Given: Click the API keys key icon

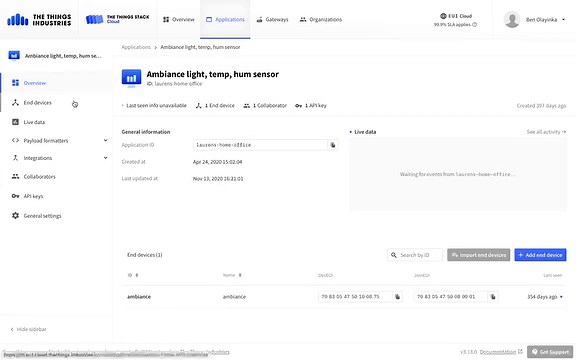Looking at the screenshot, I should (x=15, y=196).
